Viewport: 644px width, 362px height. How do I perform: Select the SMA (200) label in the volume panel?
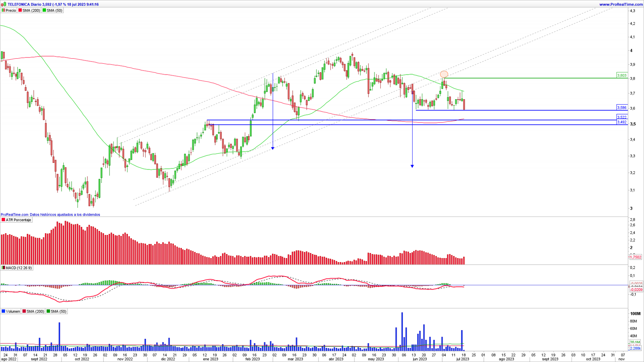pos(35,311)
